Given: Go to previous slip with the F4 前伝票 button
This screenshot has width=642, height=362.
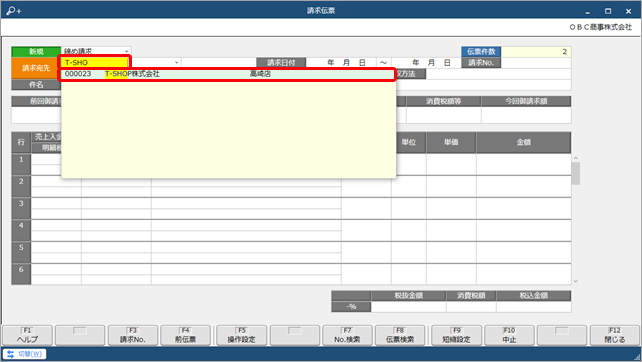Looking at the screenshot, I should (x=185, y=335).
